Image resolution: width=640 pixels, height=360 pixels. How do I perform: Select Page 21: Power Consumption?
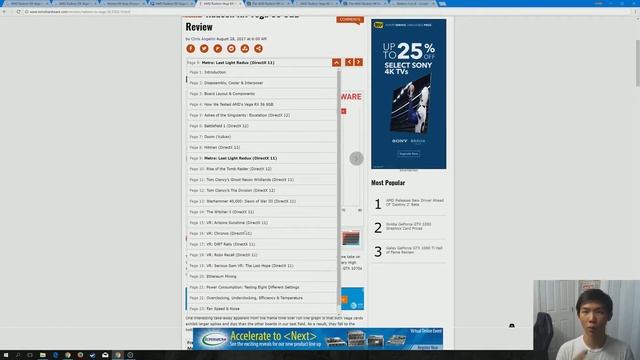pos(262,287)
